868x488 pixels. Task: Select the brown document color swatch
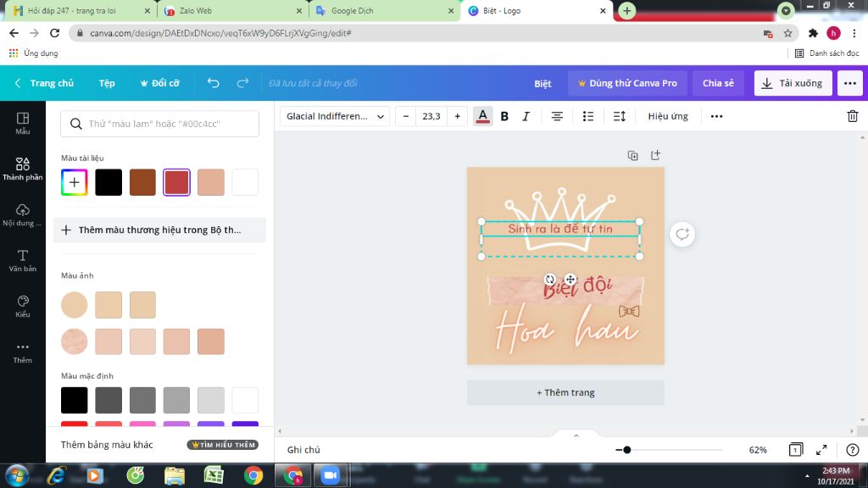142,183
